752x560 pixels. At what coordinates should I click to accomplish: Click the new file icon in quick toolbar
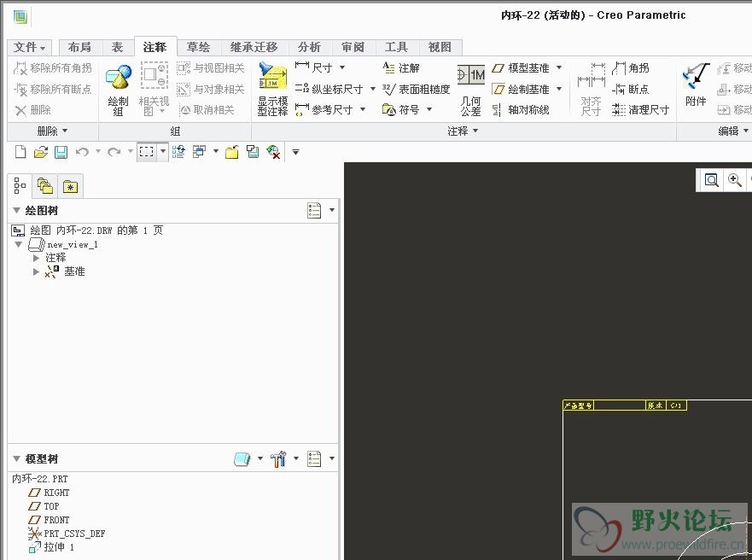[x=20, y=152]
